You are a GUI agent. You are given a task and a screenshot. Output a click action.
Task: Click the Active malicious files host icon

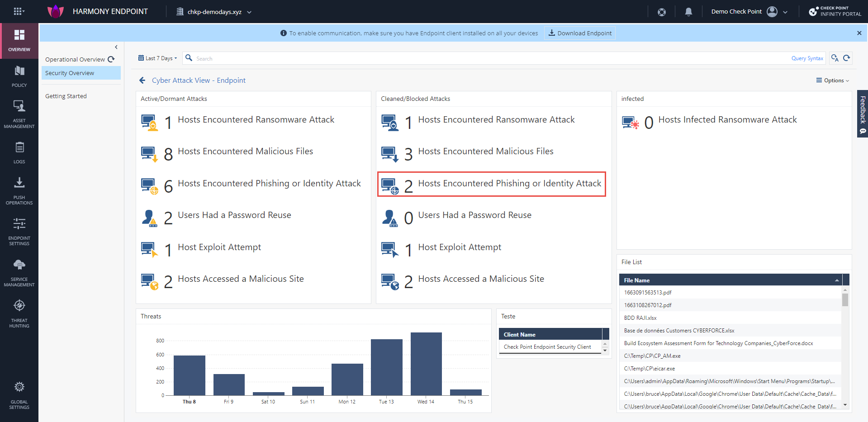click(x=150, y=154)
